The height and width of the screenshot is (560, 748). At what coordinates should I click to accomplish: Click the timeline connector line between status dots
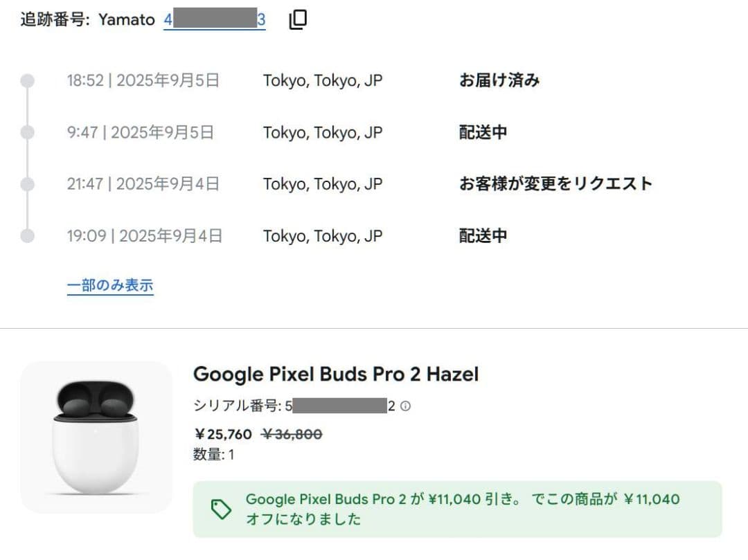pos(26,106)
